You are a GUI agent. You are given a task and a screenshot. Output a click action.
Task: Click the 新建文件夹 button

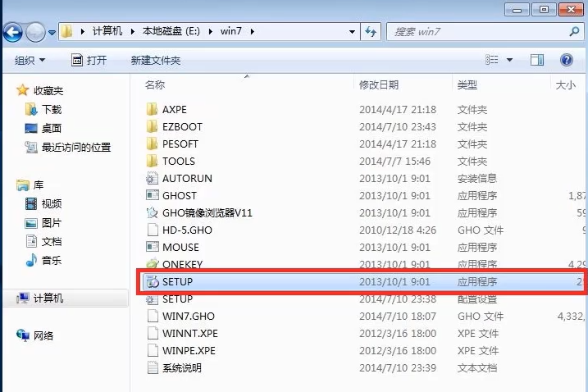[156, 60]
